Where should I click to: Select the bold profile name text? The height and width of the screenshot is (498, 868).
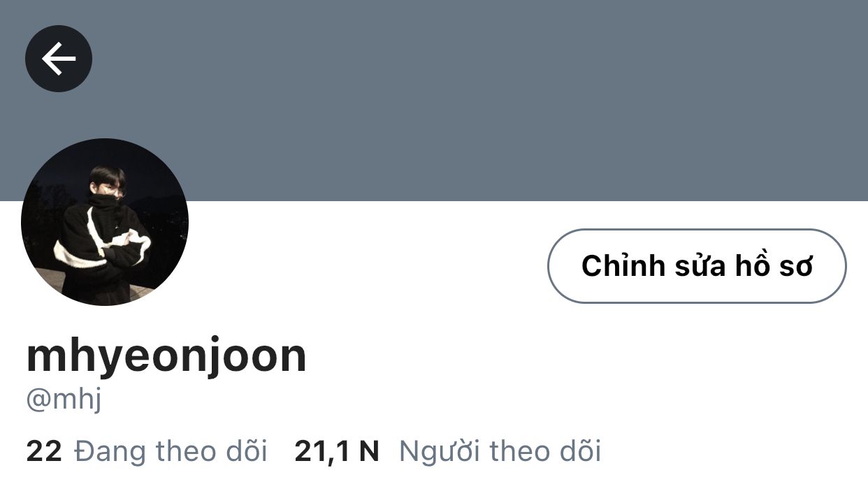click(166, 356)
